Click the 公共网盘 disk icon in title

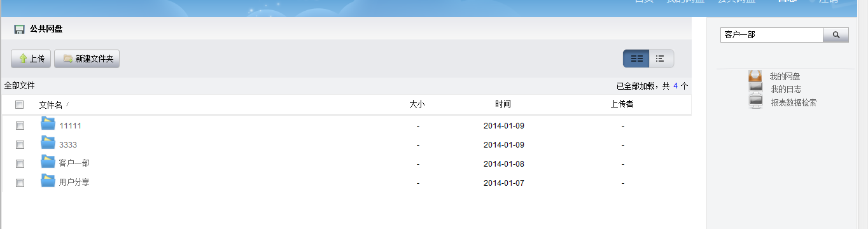click(20, 29)
